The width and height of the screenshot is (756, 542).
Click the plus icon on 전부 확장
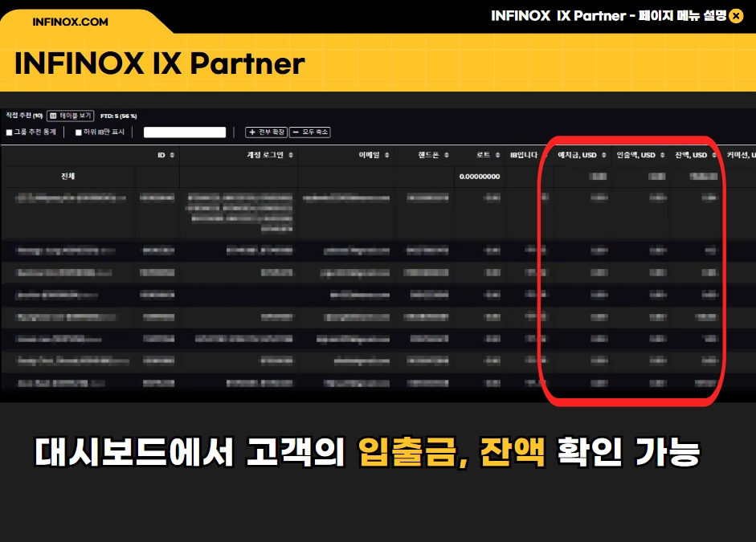click(252, 132)
